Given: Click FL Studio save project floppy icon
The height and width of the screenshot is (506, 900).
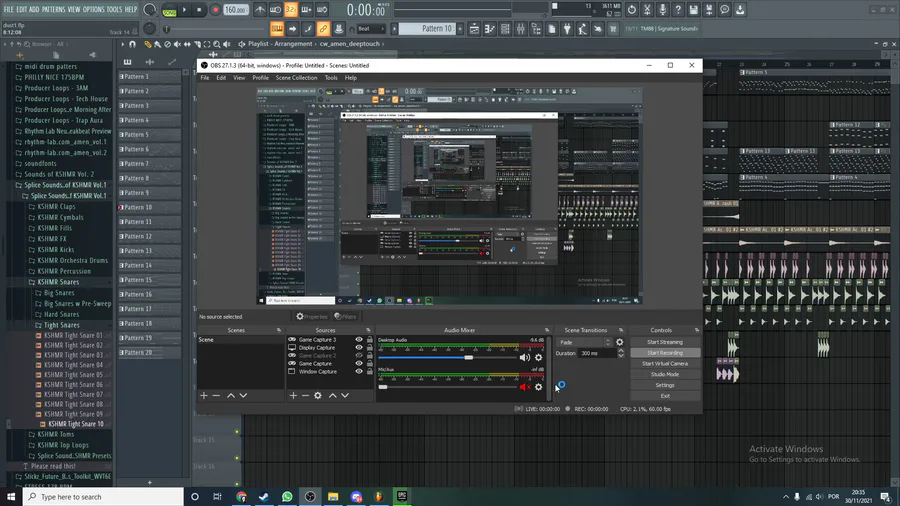Looking at the screenshot, I should coord(693,10).
